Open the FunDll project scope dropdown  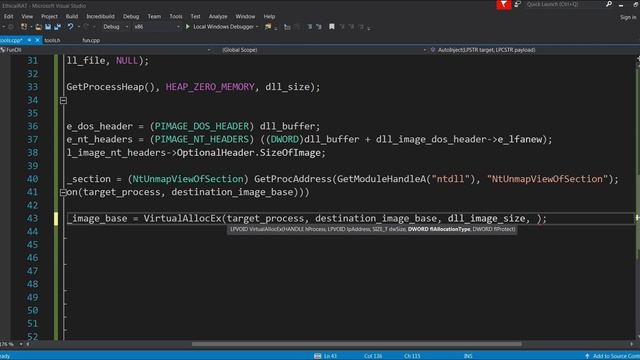coord(106,50)
